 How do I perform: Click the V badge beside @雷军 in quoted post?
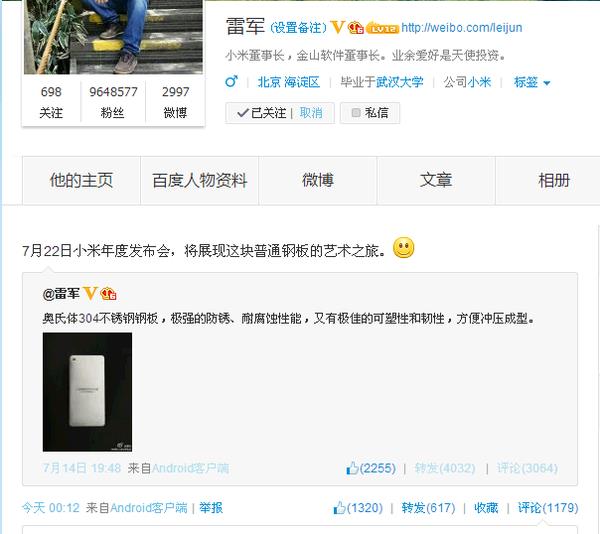(90, 294)
